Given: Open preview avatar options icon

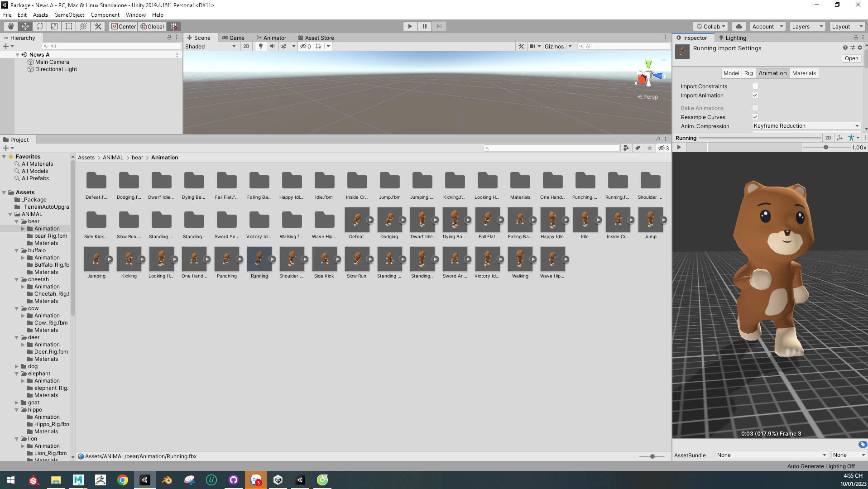Looking at the screenshot, I should (854, 138).
